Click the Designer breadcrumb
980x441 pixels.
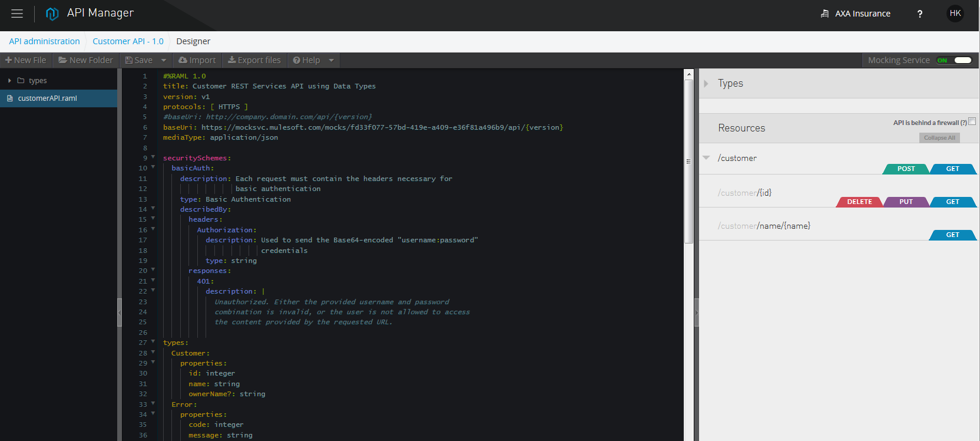click(193, 41)
